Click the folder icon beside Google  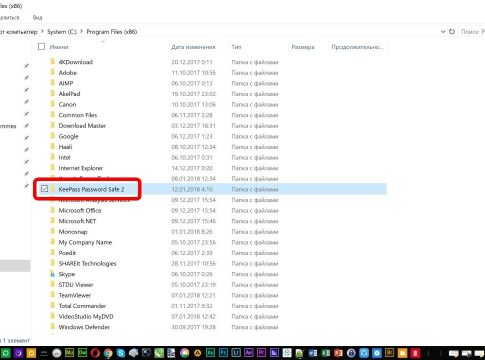52,136
